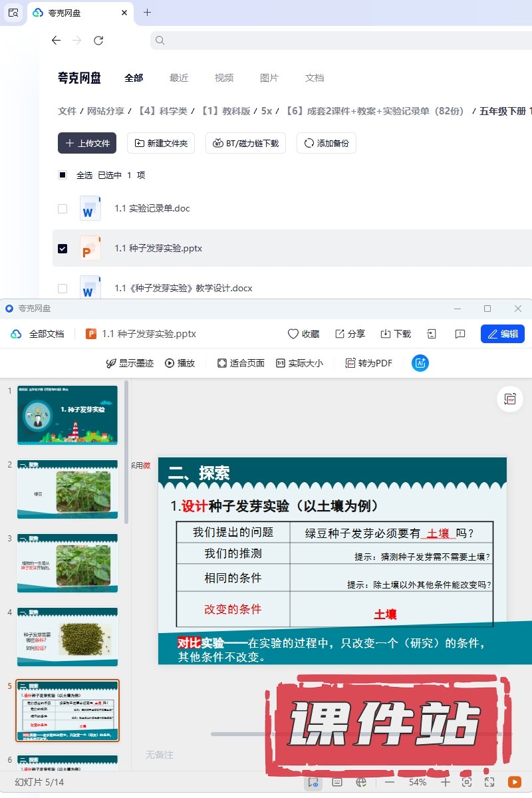Check the box for 1.1 实验记录单.doc
The height and width of the screenshot is (798, 532).
point(63,209)
